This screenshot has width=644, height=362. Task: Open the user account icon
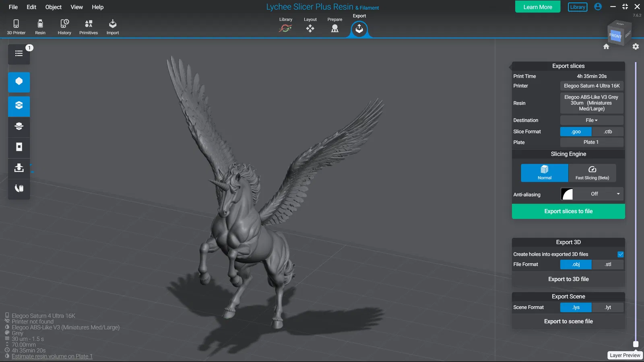(x=598, y=7)
